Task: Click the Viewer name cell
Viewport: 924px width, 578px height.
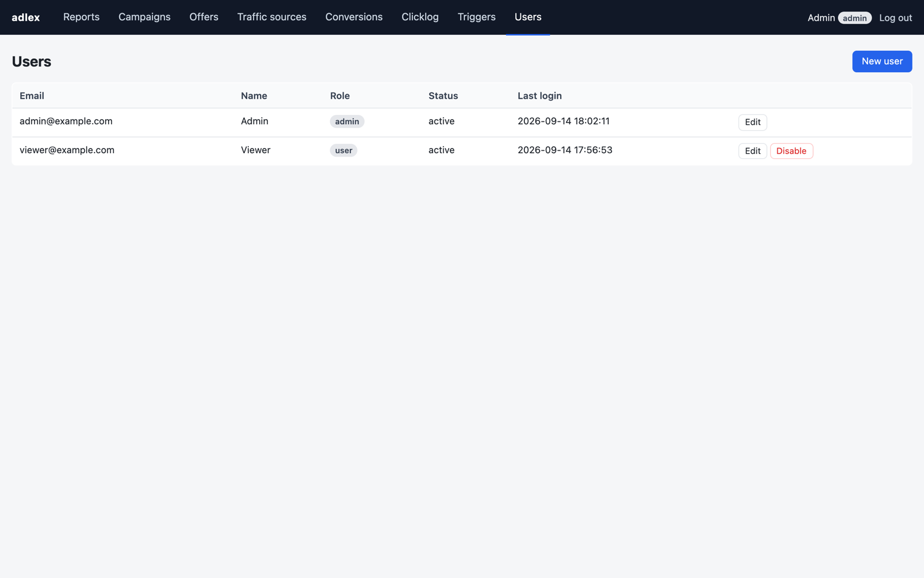Action: (x=256, y=150)
